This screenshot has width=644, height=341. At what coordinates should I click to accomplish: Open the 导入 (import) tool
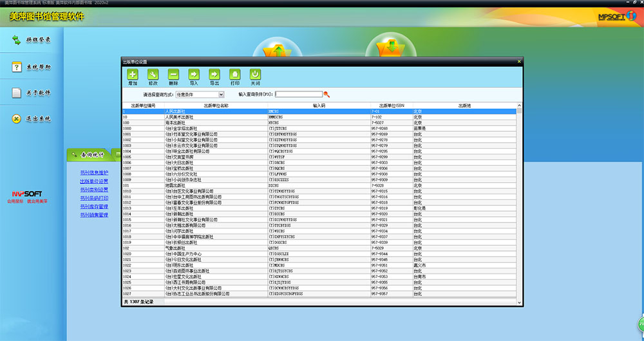(194, 75)
